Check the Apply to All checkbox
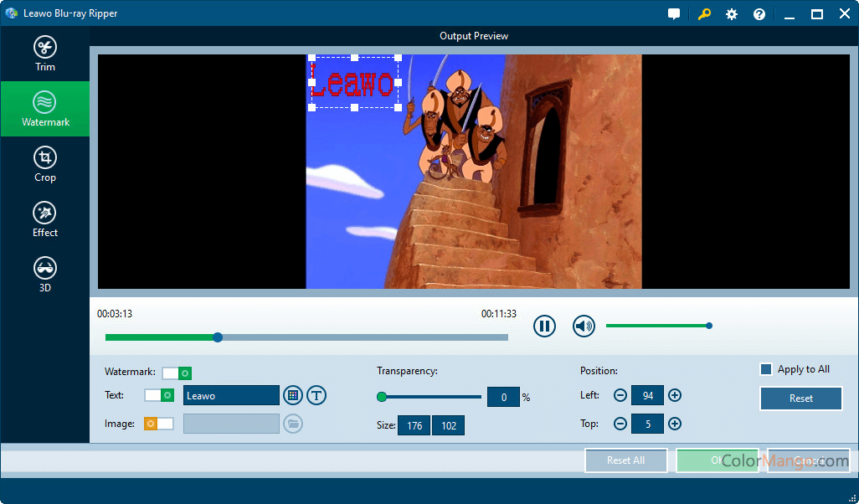Viewport: 859px width, 504px height. click(765, 369)
